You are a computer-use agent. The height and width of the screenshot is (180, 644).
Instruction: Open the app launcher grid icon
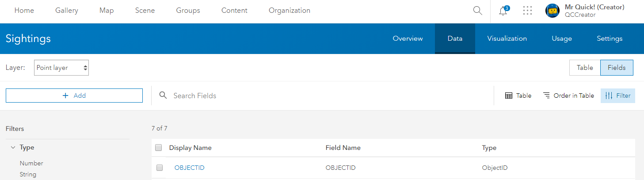coord(527,11)
